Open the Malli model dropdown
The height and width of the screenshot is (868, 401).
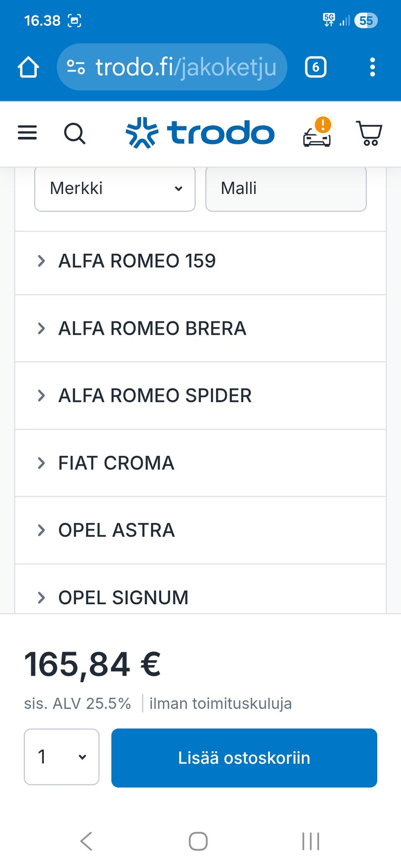pyautogui.click(x=286, y=189)
